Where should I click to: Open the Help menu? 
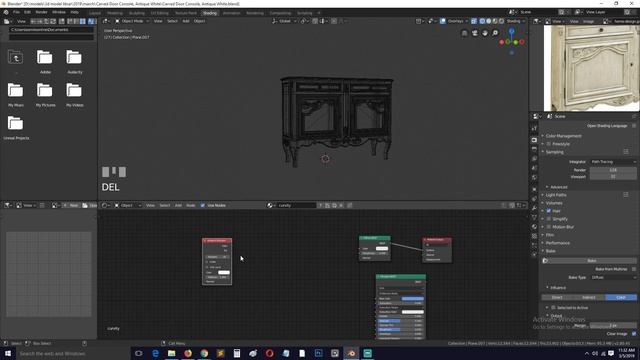pyautogui.click(x=75, y=12)
